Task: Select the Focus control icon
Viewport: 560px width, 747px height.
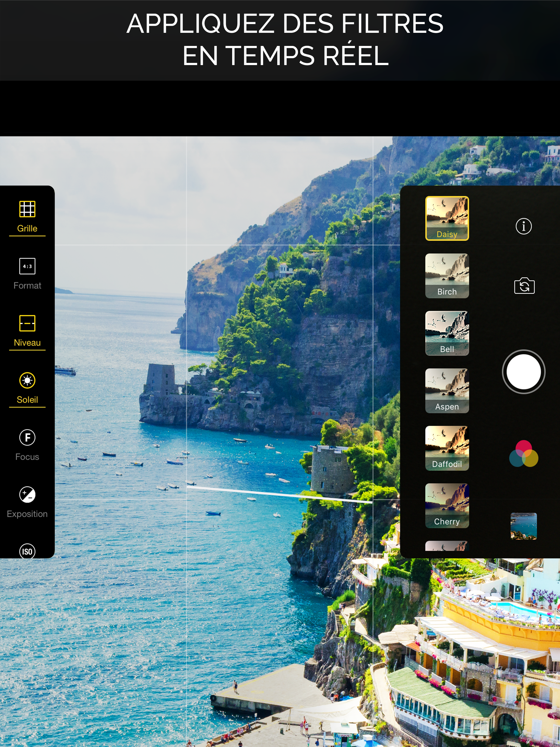Action: click(27, 438)
